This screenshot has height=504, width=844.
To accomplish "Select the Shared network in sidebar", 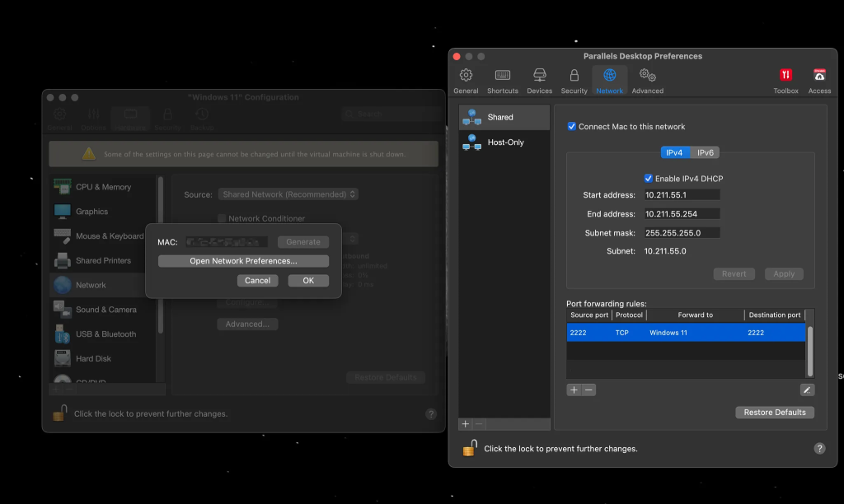I will 504,117.
